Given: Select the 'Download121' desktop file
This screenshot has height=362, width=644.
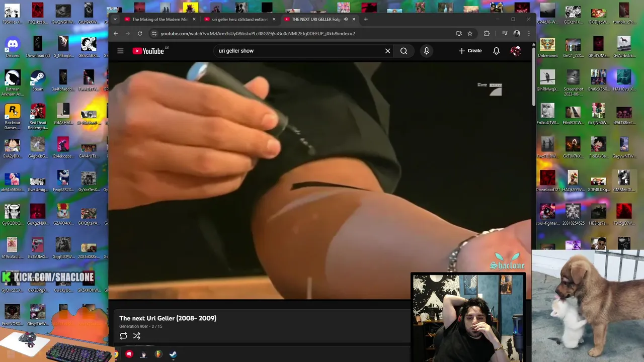Looking at the screenshot, I should [547, 182].
